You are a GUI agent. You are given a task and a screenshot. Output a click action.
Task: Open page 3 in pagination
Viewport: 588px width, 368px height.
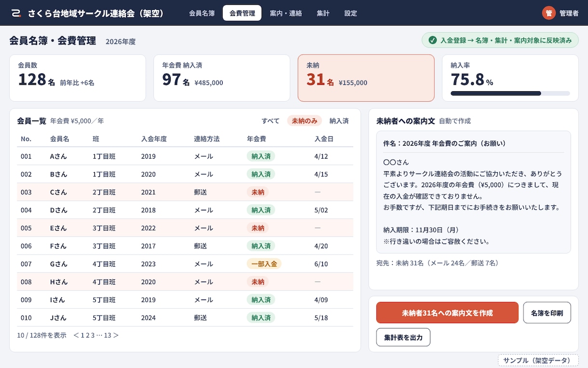click(x=93, y=335)
